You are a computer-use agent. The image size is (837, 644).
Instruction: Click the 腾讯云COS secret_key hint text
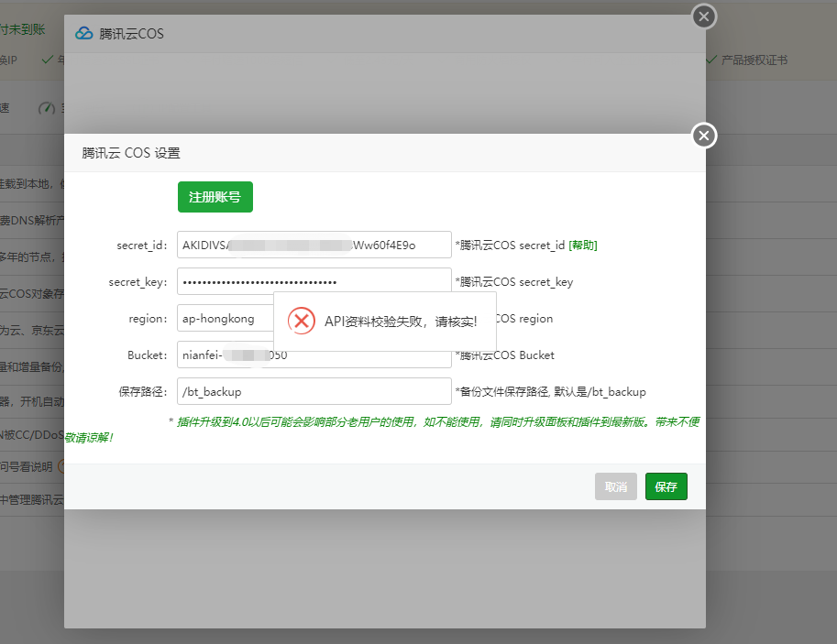[x=514, y=282]
